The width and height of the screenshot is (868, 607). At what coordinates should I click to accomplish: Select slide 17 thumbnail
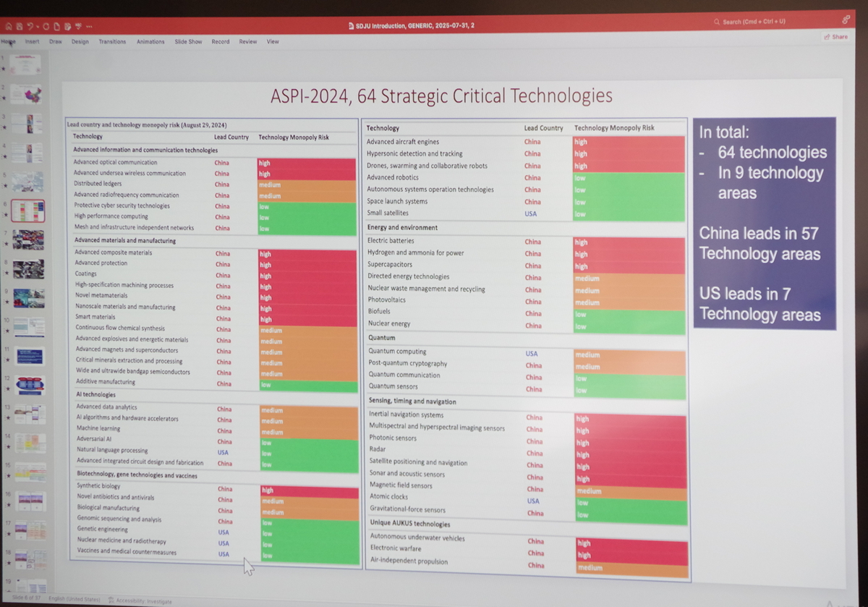coord(31,530)
